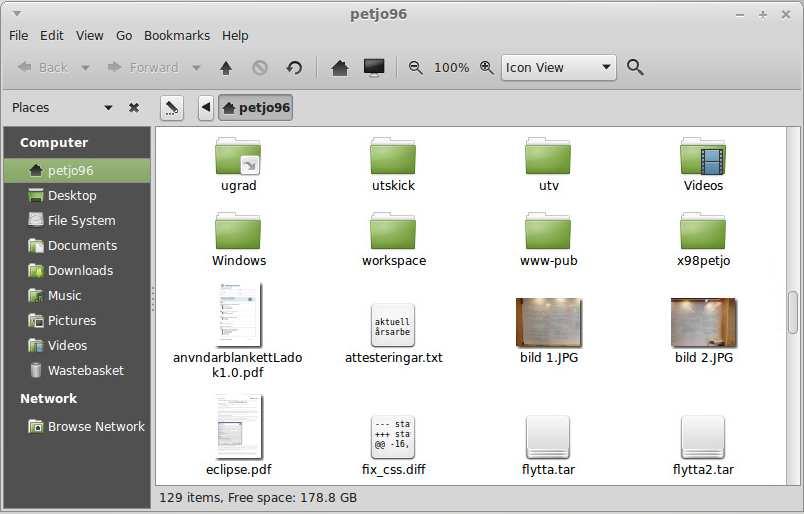Image resolution: width=804 pixels, height=514 pixels.
Task: Select the ugrad link folder
Action: pos(238,165)
